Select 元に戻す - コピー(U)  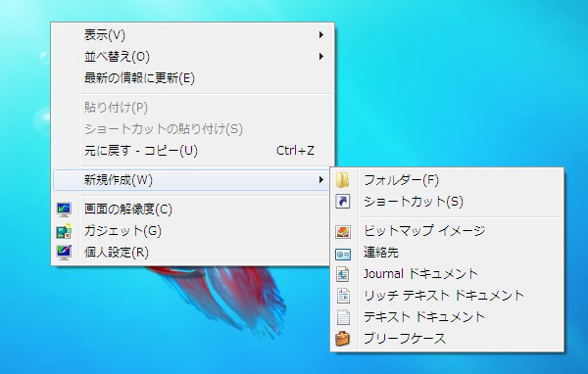[192, 151]
